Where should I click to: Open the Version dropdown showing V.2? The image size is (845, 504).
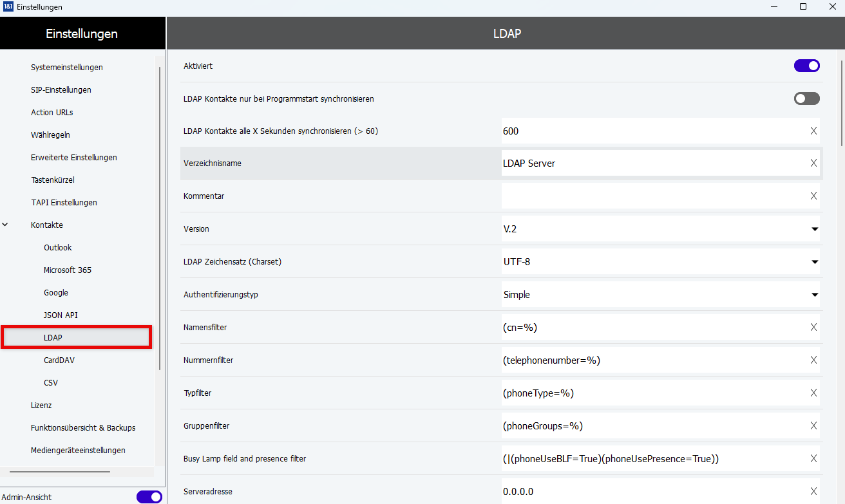point(660,229)
